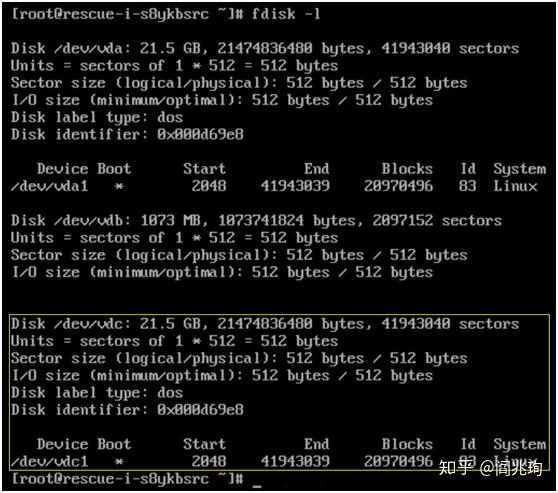Click the fdisk -l command text
The width and height of the screenshot is (558, 493).
click(x=286, y=14)
